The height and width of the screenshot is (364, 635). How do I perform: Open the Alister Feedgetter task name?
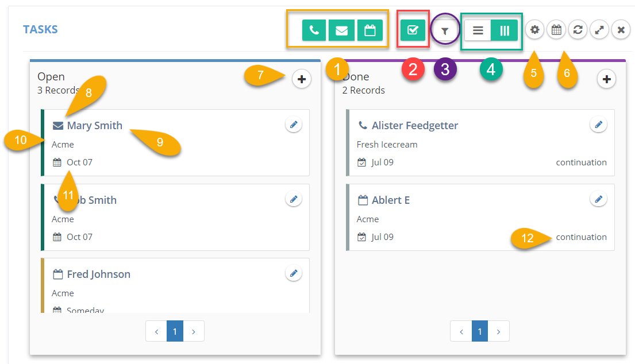point(415,125)
